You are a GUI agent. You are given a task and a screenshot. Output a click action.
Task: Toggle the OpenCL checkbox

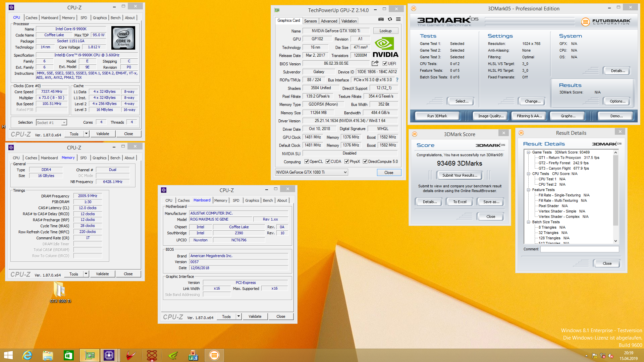pos(307,162)
